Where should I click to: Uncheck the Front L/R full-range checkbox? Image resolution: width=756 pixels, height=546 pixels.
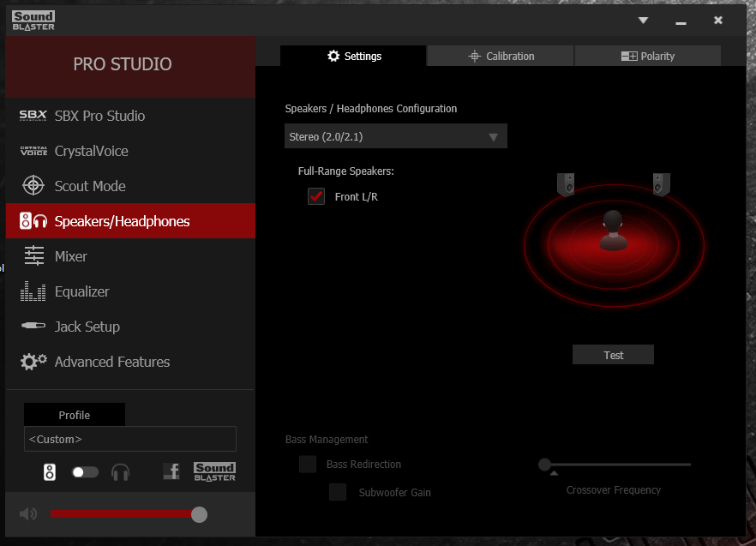point(316,196)
